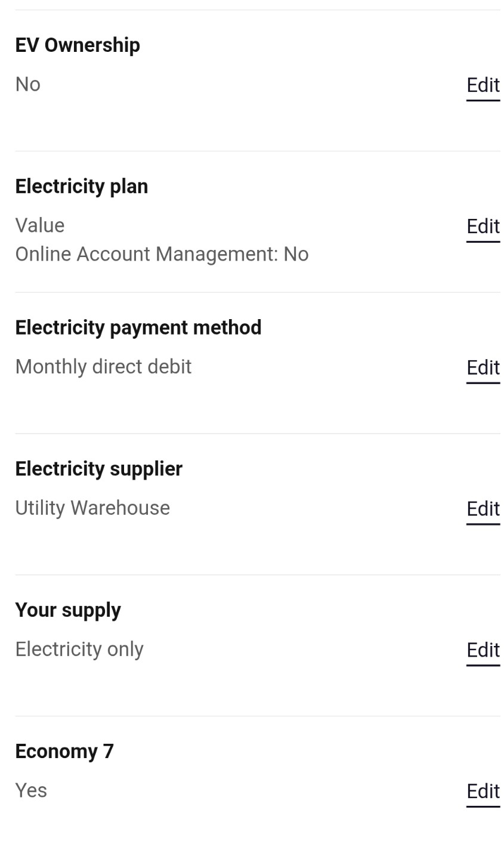
Task: Open Edit for Your supply
Action: pyautogui.click(x=483, y=650)
